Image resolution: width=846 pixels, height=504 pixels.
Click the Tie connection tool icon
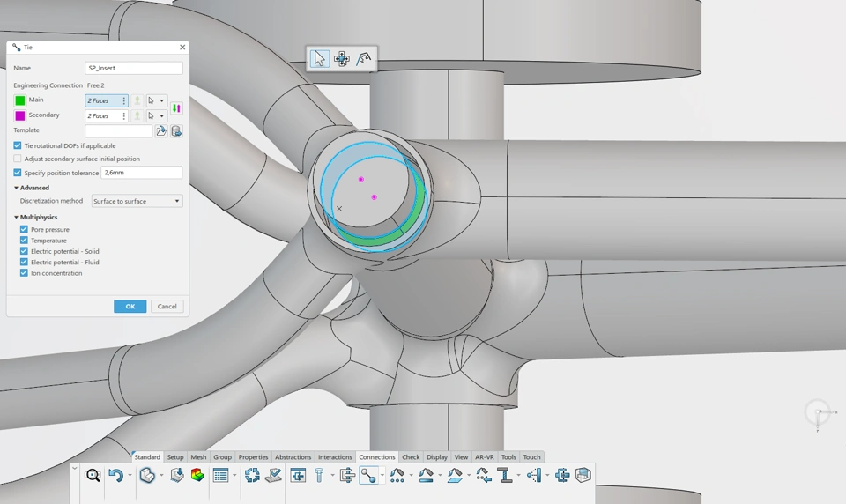pos(368,476)
